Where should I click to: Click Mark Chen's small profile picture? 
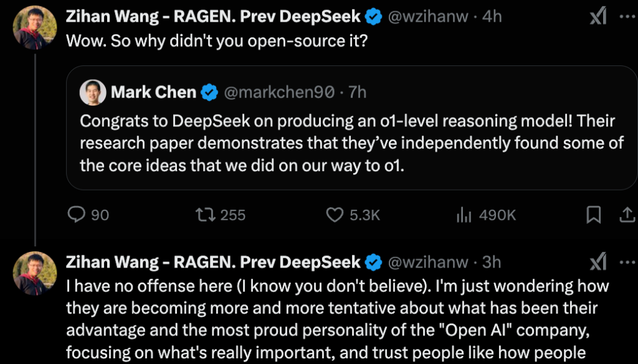(92, 93)
